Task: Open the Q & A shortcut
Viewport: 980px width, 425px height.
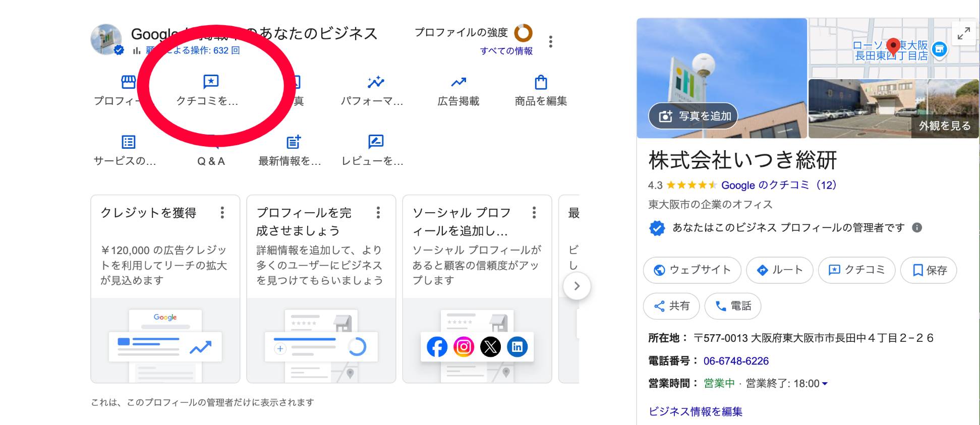Action: pyautogui.click(x=211, y=161)
